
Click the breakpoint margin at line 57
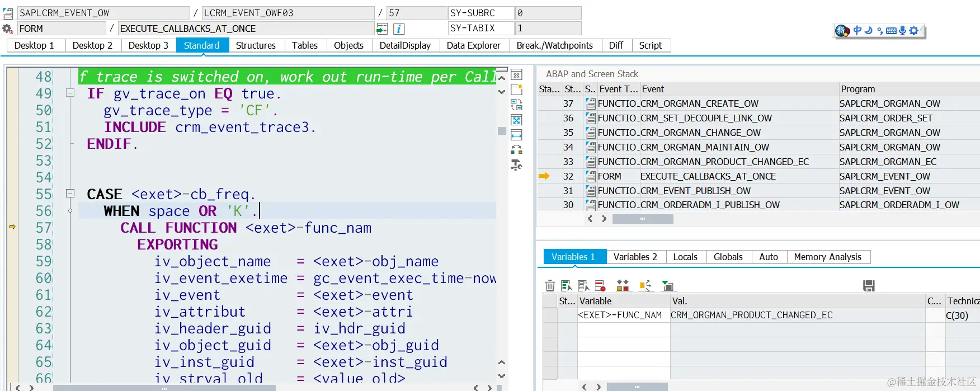[x=12, y=227]
